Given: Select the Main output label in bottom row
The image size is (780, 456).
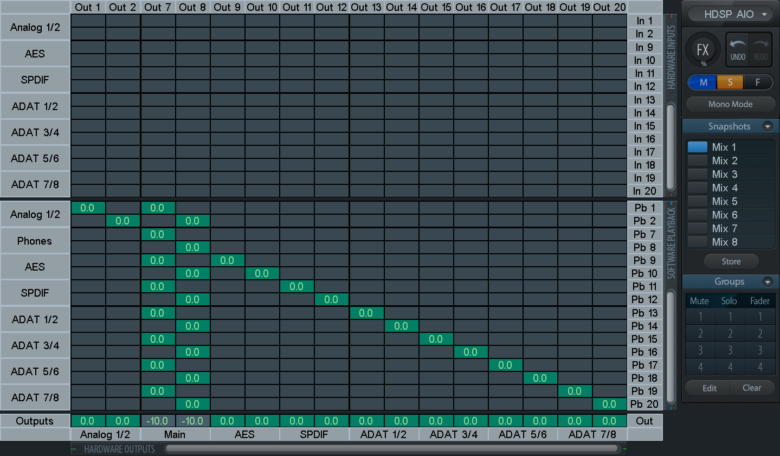Looking at the screenshot, I should pyautogui.click(x=175, y=435).
